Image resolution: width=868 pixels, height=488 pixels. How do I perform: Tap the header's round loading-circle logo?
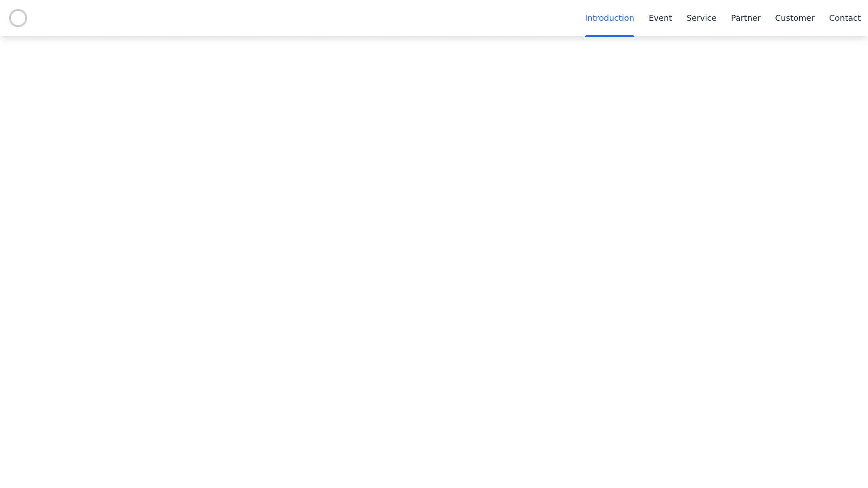(x=18, y=18)
